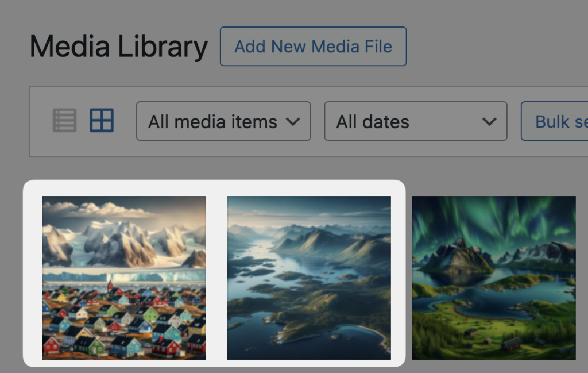This screenshot has width=588, height=373.
Task: Select the glacier village photo thumbnail
Action: coord(124,277)
